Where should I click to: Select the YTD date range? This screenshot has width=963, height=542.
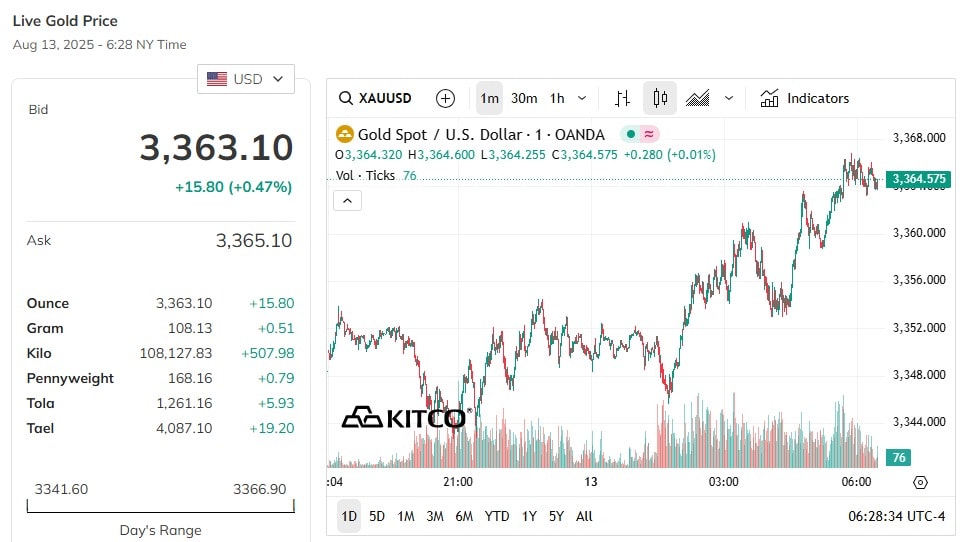(496, 516)
